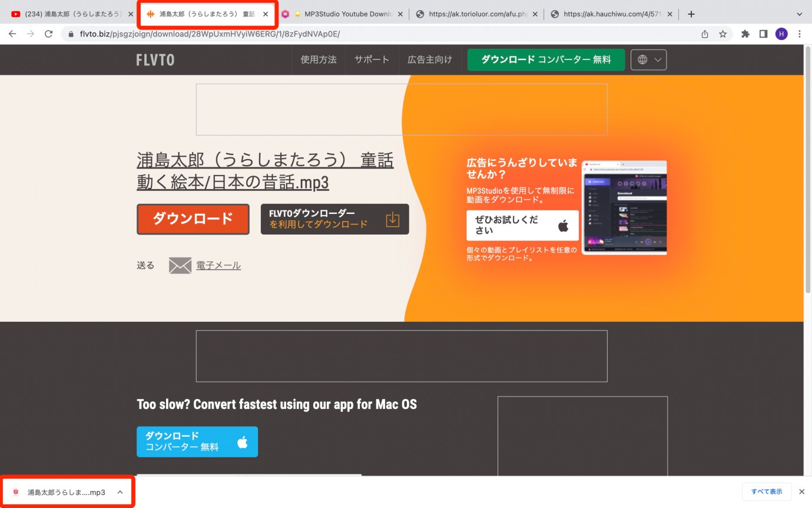The height and width of the screenshot is (508, 812).
Task: Close the active flvto tab
Action: [x=266, y=14]
